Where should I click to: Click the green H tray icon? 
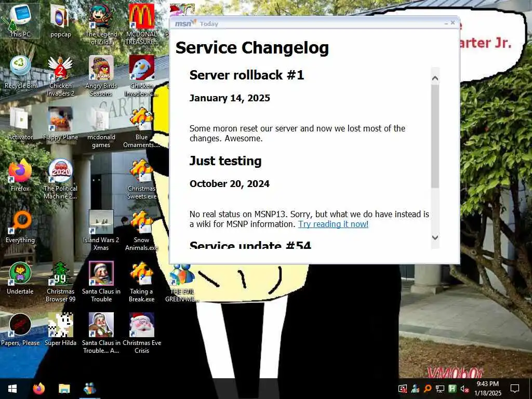452,389
